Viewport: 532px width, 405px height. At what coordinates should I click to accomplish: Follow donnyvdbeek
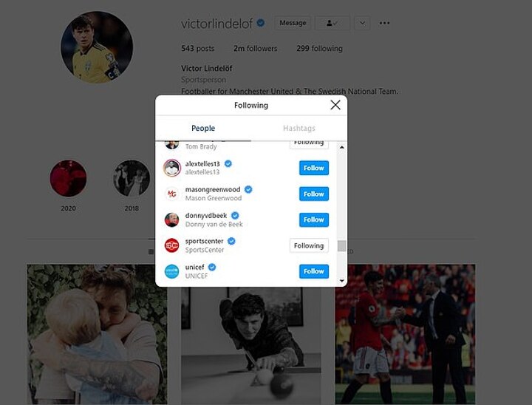tap(314, 219)
